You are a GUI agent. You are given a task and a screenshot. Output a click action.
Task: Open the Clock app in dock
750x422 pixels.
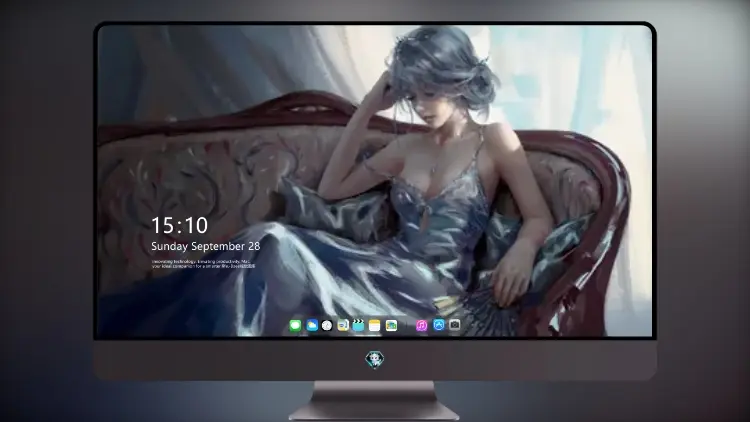(x=327, y=326)
